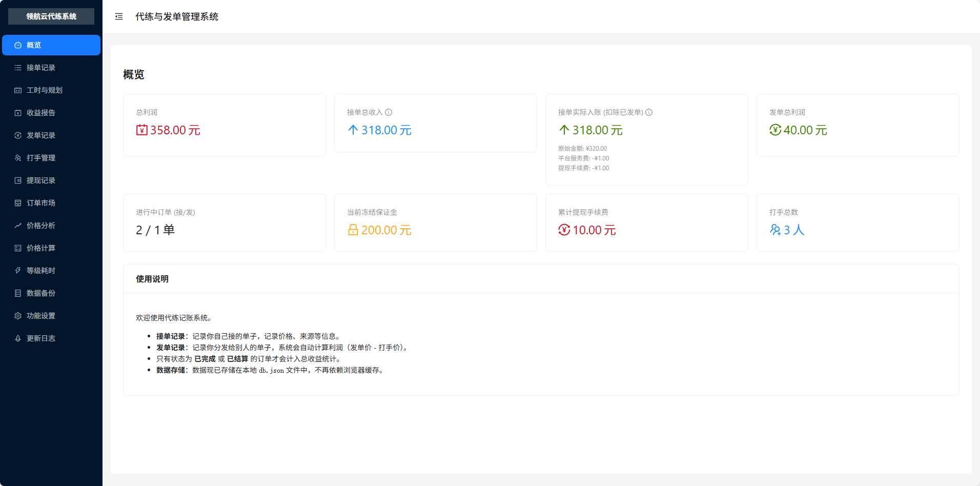Image resolution: width=980 pixels, height=486 pixels.
Task: Open 收益报告 in the sidebar
Action: [x=41, y=113]
